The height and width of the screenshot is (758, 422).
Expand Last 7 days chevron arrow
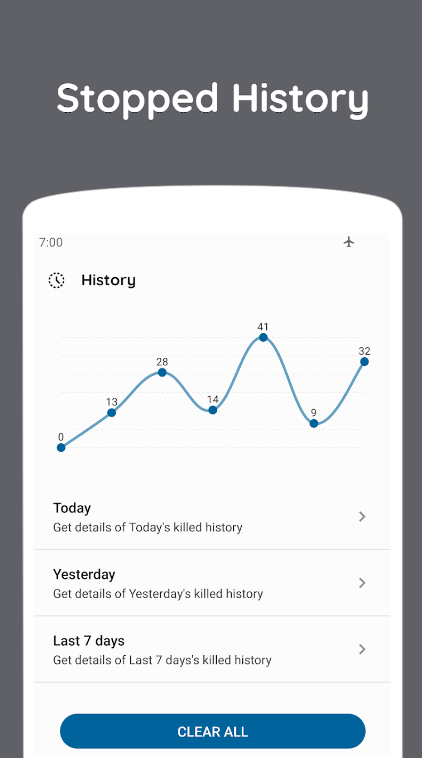tap(362, 649)
